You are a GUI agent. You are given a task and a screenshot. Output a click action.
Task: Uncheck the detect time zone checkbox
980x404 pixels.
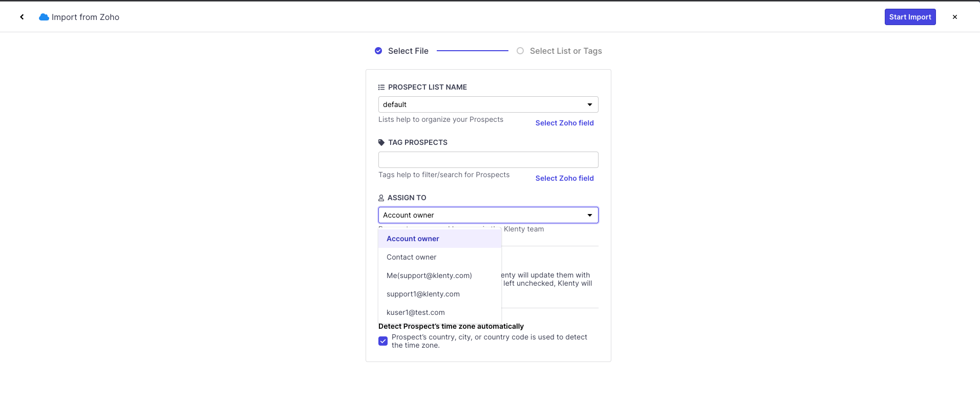point(383,341)
